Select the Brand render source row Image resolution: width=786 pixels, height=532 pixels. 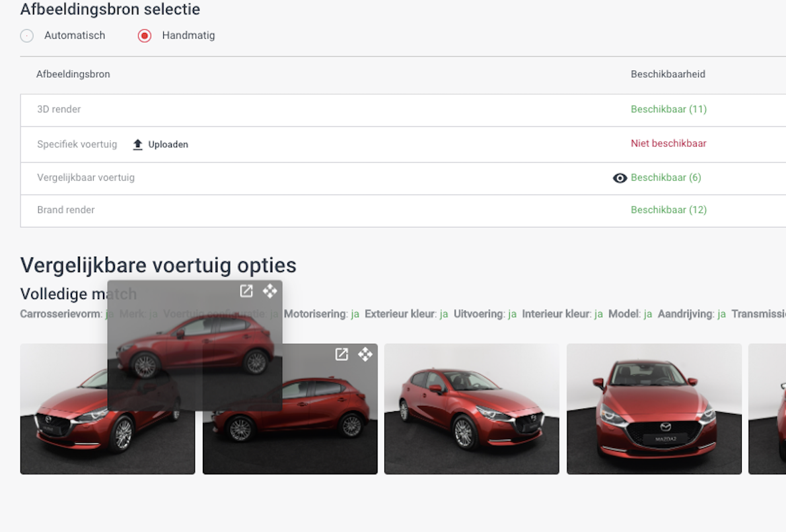click(x=66, y=210)
